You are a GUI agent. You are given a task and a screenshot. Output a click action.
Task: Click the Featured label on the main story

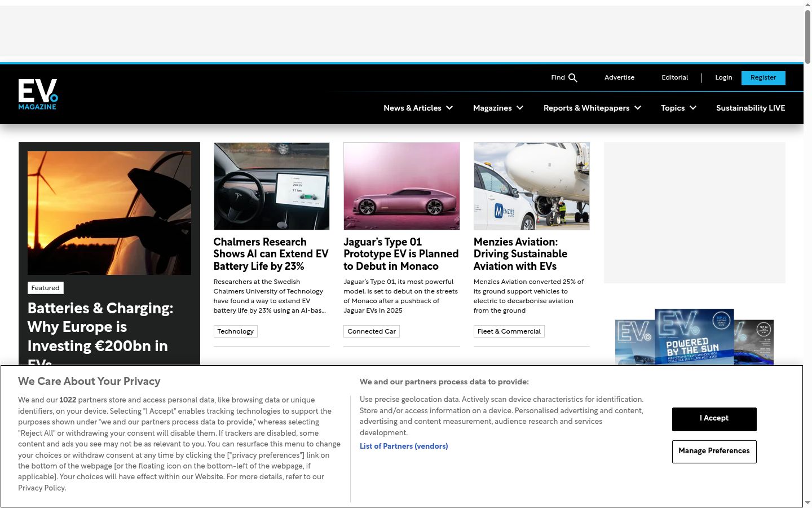pos(46,288)
